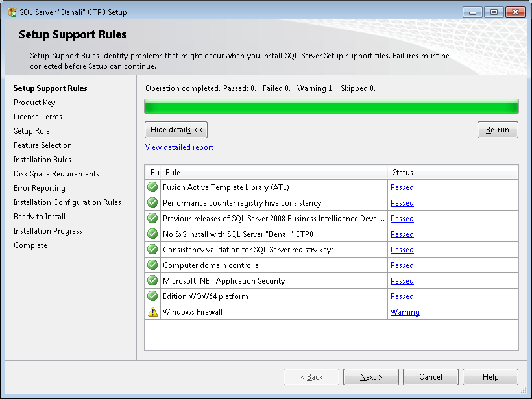The height and width of the screenshot is (399, 532).
Task: Open Passed link for Performance counter registry hive
Action: (402, 203)
